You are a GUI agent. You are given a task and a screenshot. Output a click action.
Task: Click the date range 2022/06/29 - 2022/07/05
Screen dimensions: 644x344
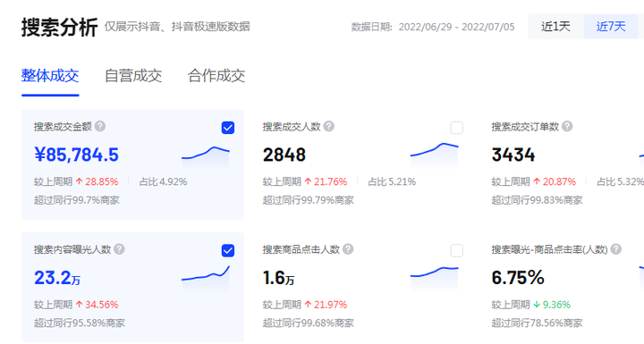coord(456,27)
